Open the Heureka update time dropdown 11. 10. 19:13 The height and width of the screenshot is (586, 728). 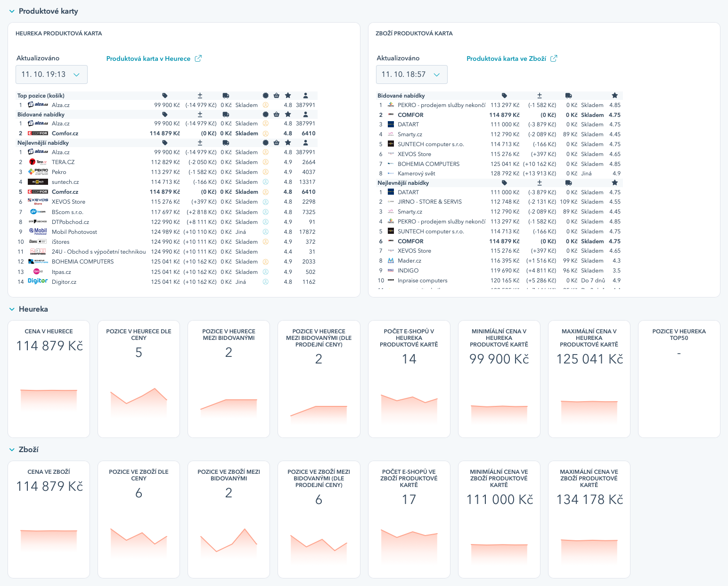point(51,74)
